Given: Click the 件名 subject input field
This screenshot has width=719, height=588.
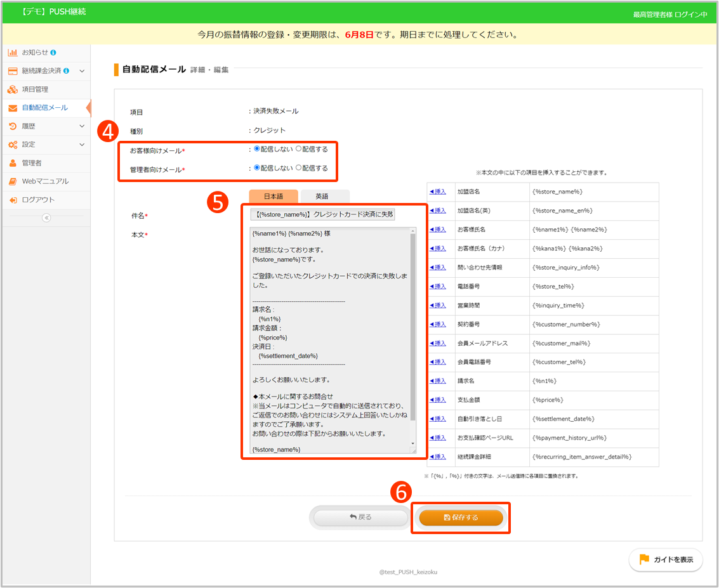Looking at the screenshot, I should click(322, 214).
